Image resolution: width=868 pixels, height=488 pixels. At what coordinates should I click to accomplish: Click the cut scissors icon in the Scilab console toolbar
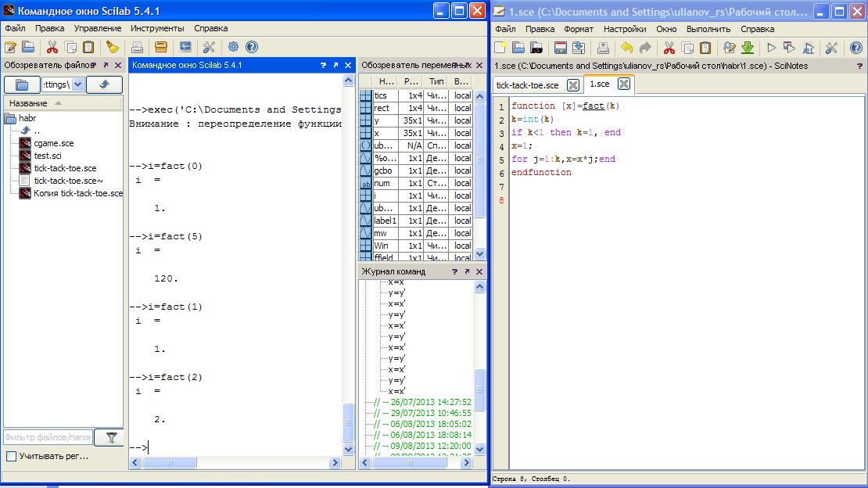[x=52, y=47]
